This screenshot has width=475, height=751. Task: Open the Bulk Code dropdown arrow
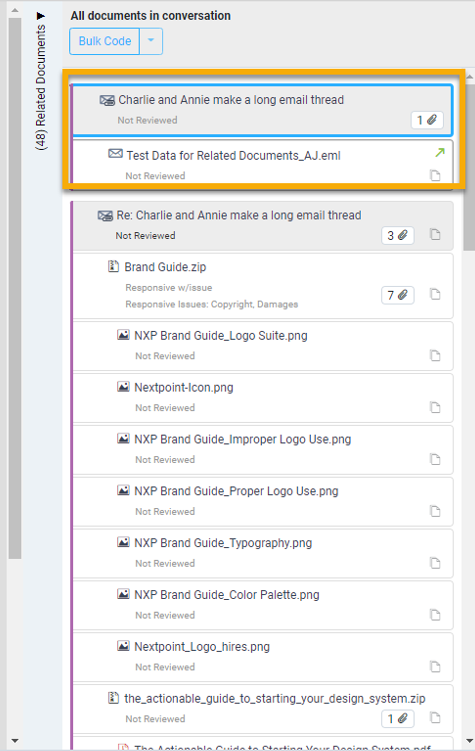[x=151, y=41]
